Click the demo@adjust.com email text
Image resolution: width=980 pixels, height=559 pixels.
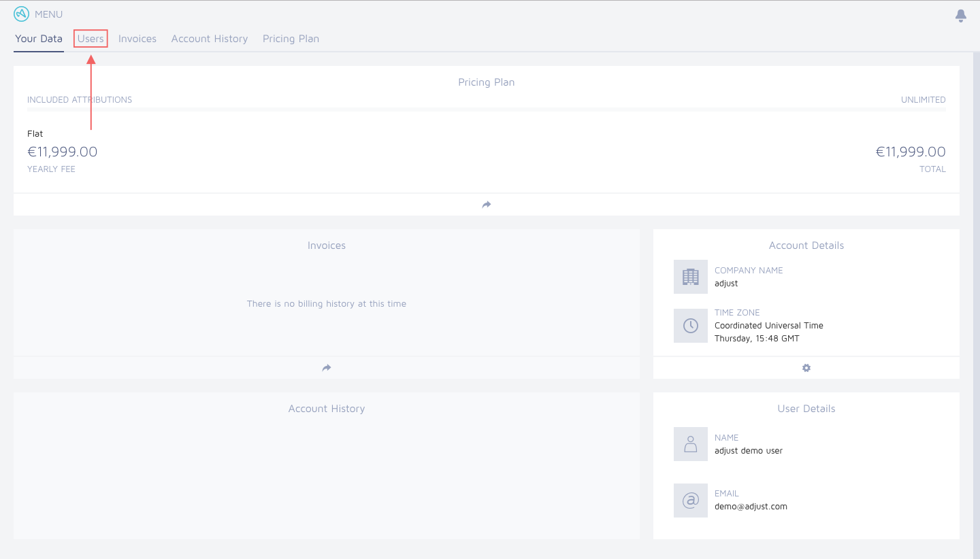(x=751, y=506)
